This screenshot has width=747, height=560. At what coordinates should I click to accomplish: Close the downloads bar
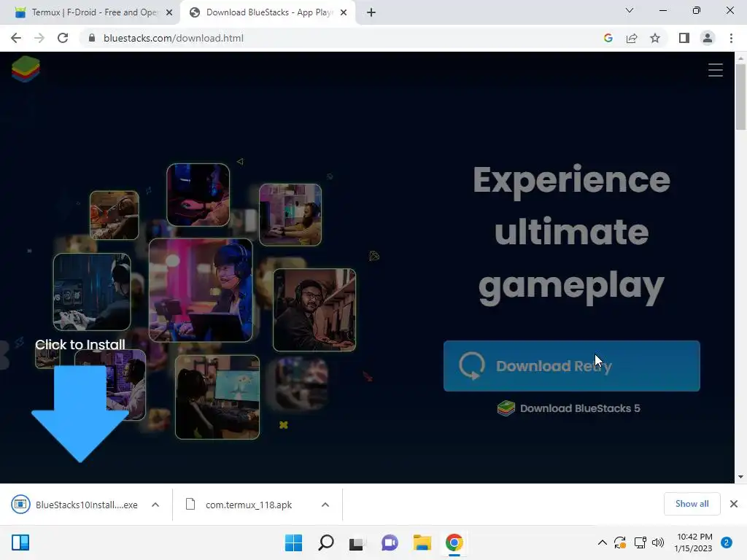pyautogui.click(x=734, y=504)
